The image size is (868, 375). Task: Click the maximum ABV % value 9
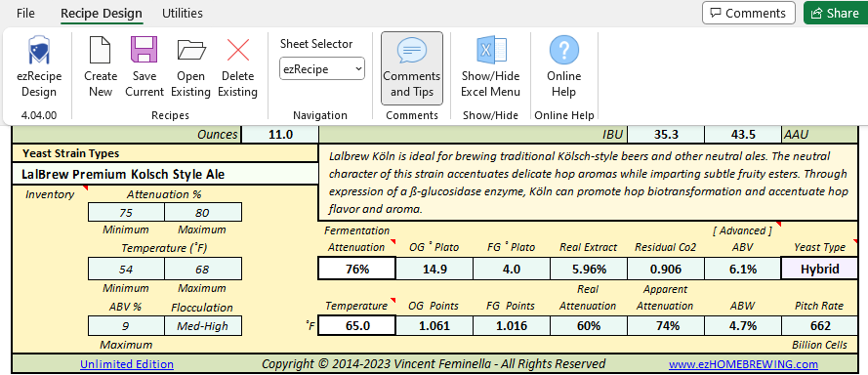[x=126, y=326]
